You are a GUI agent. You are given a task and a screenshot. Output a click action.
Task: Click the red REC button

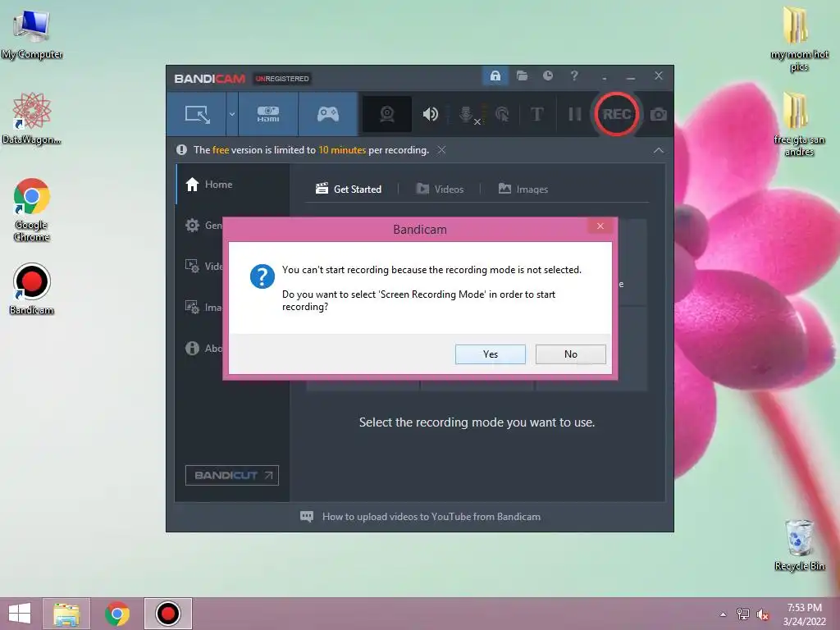(616, 114)
